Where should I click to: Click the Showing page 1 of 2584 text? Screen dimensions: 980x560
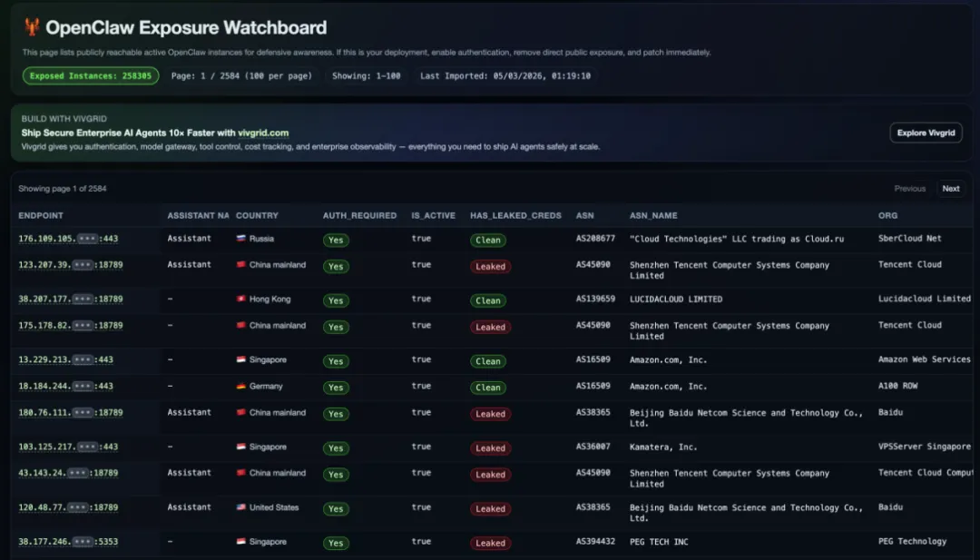coord(63,189)
